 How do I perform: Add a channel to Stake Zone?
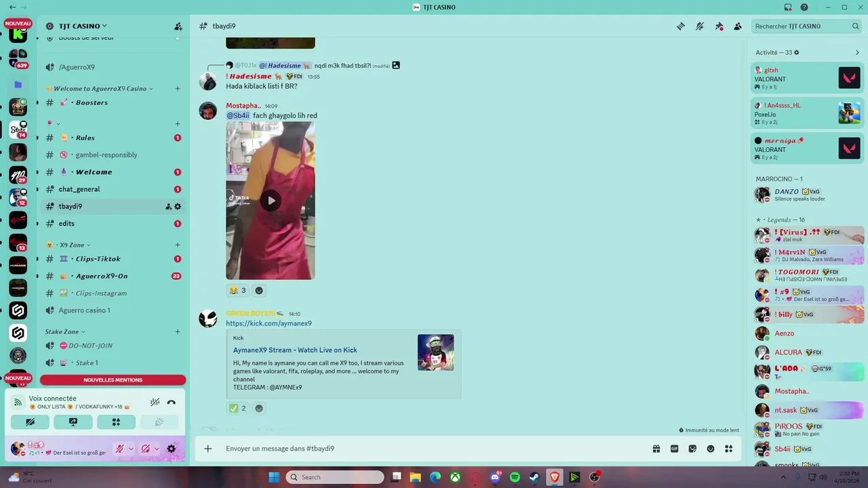[x=178, y=331]
